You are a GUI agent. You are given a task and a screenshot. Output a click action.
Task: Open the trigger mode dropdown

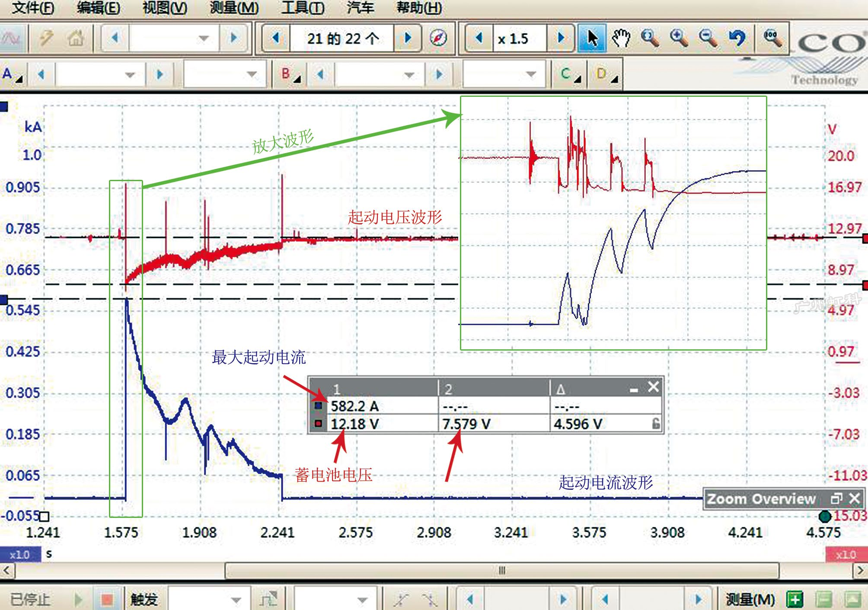(x=209, y=600)
